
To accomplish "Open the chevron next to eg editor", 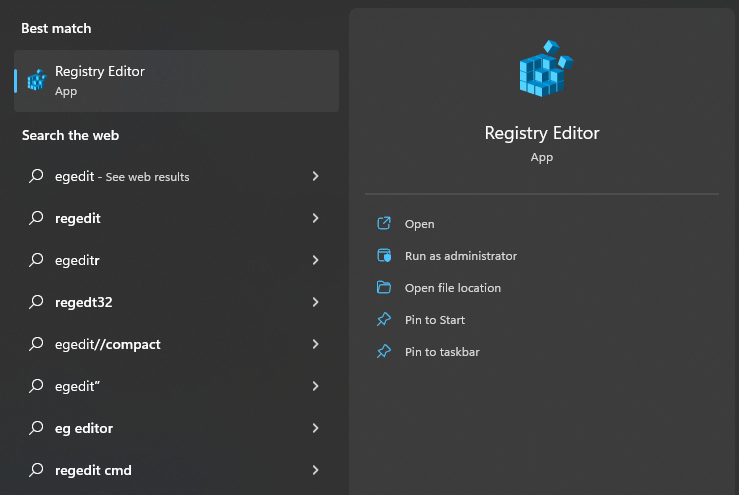I will [316, 428].
